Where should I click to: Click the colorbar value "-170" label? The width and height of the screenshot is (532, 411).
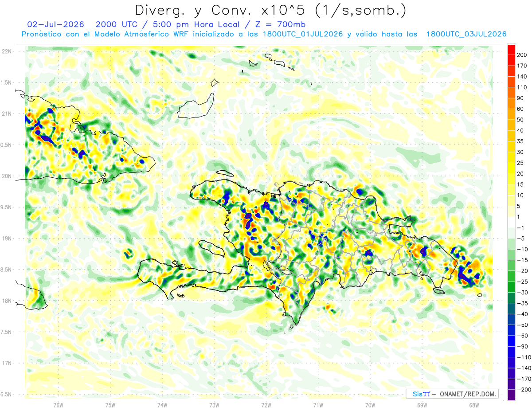pyautogui.click(x=524, y=379)
